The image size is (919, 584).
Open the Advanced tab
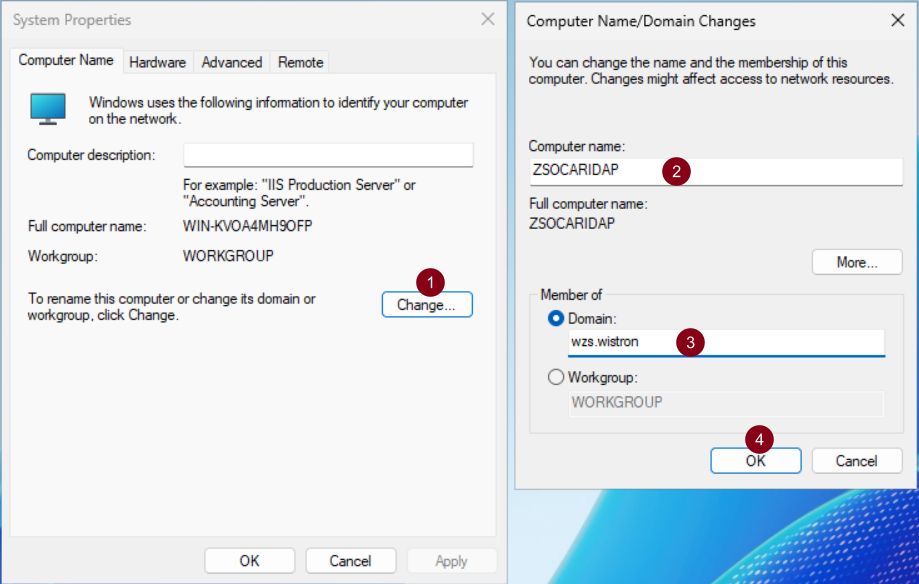click(232, 62)
